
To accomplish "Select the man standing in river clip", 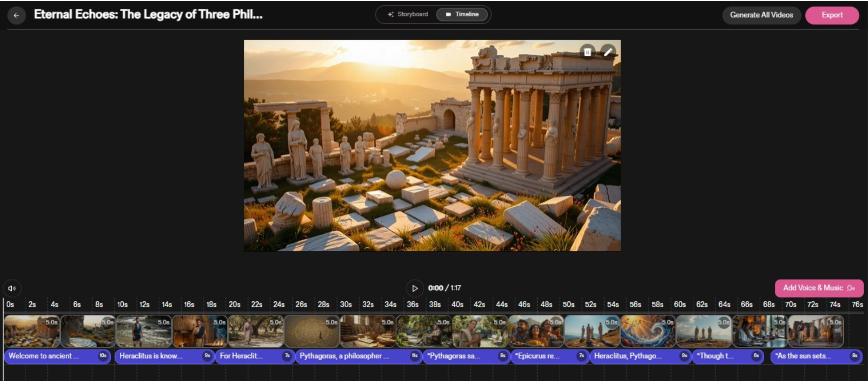I will 144,331.
